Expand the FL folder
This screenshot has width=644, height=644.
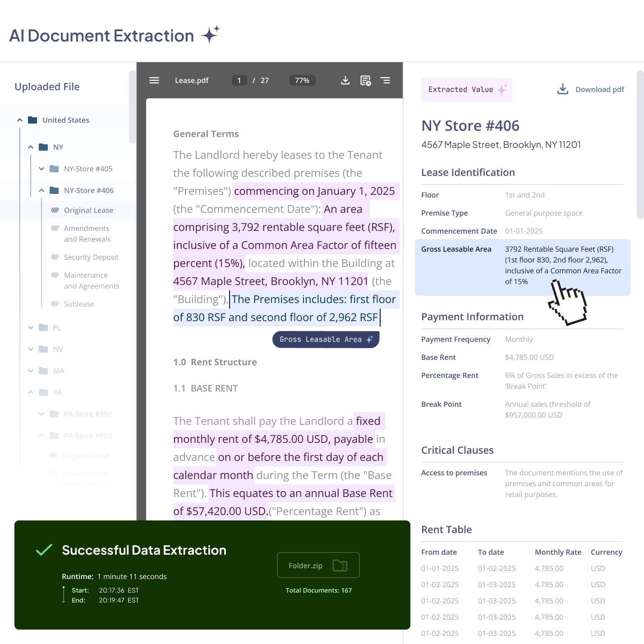point(31,327)
